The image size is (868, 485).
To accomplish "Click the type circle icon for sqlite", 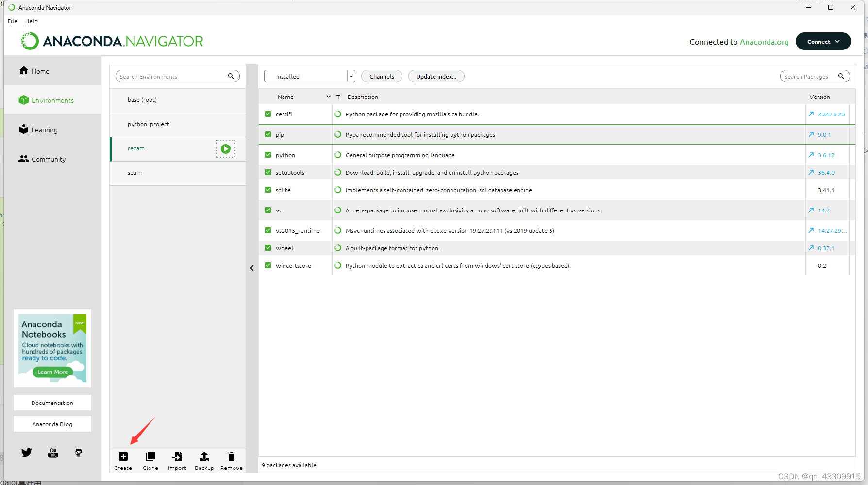I will 338,190.
